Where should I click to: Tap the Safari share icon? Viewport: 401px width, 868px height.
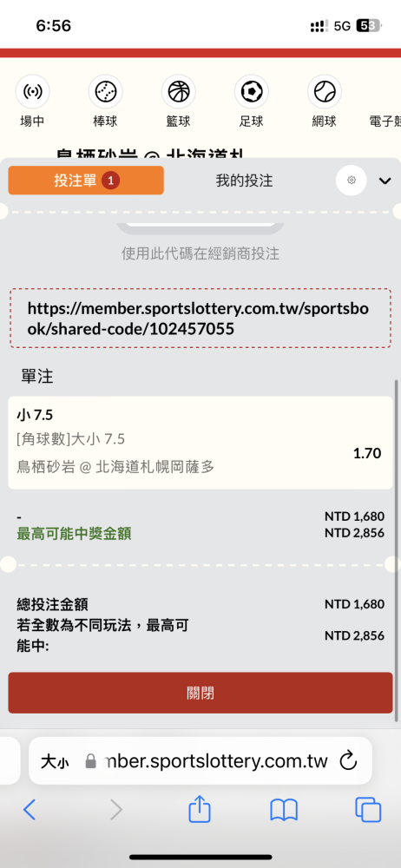point(200,810)
